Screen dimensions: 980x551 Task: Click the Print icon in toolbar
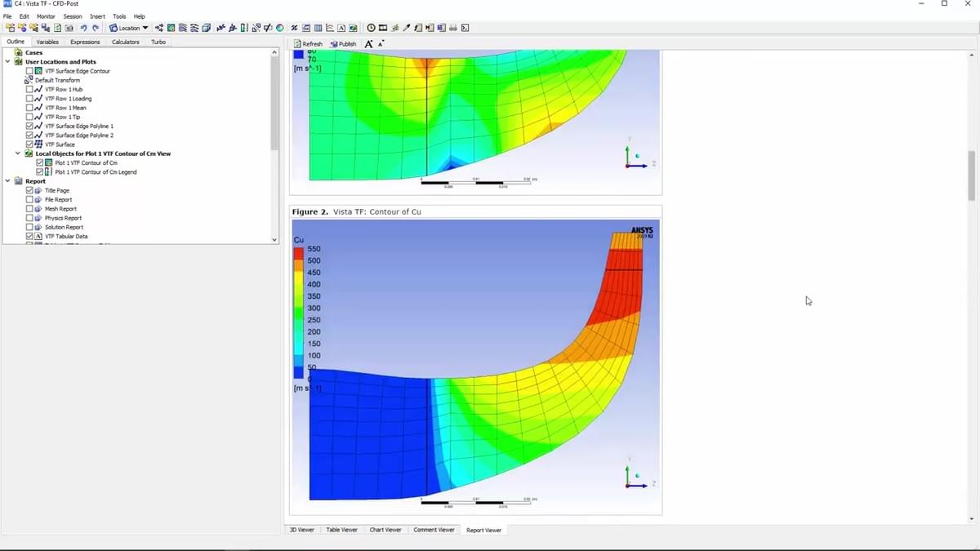tap(452, 28)
